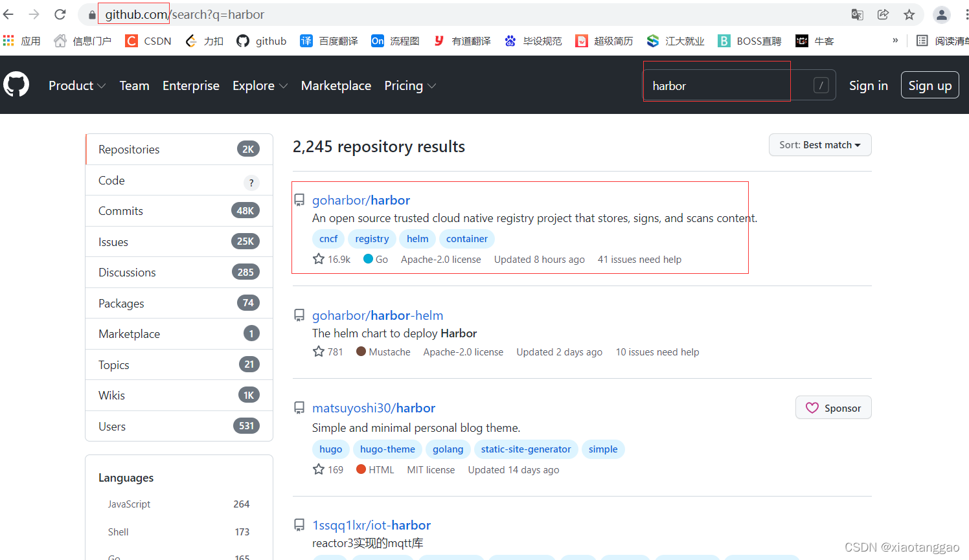Click 41 issues need help link
This screenshot has width=969, height=560.
click(639, 260)
